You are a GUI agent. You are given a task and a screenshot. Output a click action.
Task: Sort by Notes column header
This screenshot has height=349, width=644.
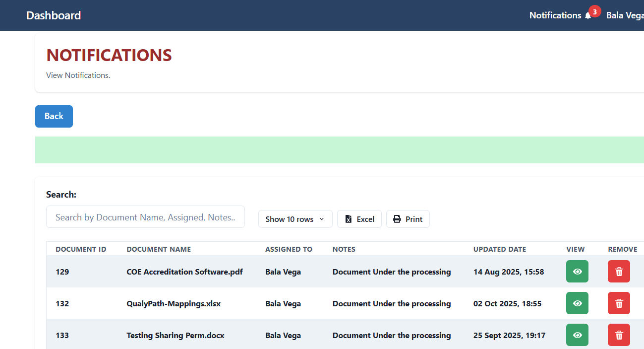(x=344, y=249)
